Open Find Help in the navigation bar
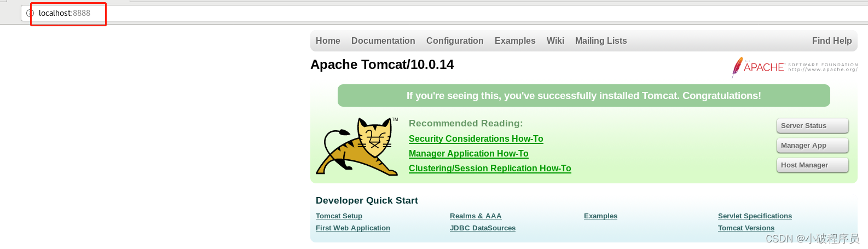Image resolution: width=868 pixels, height=249 pixels. pos(832,41)
